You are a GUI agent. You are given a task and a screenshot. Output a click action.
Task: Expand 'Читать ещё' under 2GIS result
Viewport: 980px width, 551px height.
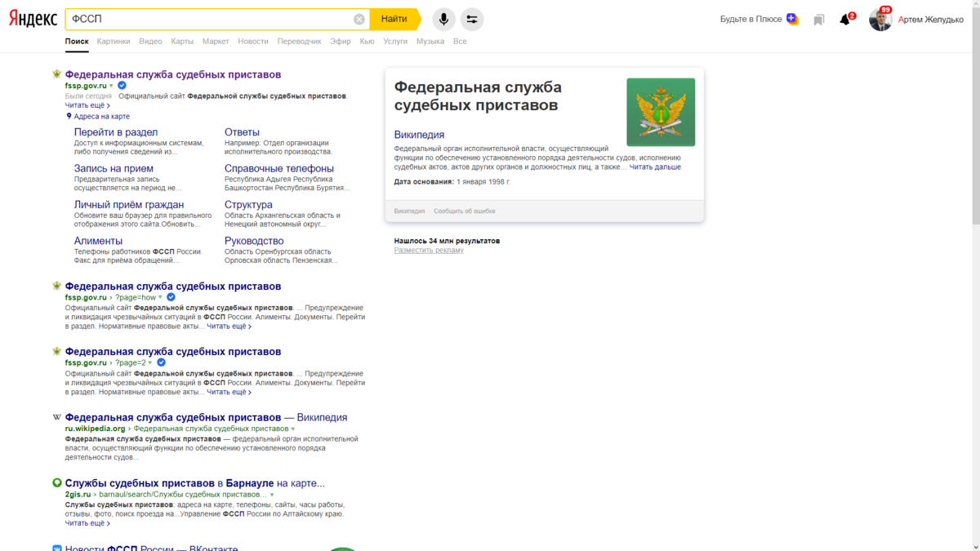click(x=87, y=523)
